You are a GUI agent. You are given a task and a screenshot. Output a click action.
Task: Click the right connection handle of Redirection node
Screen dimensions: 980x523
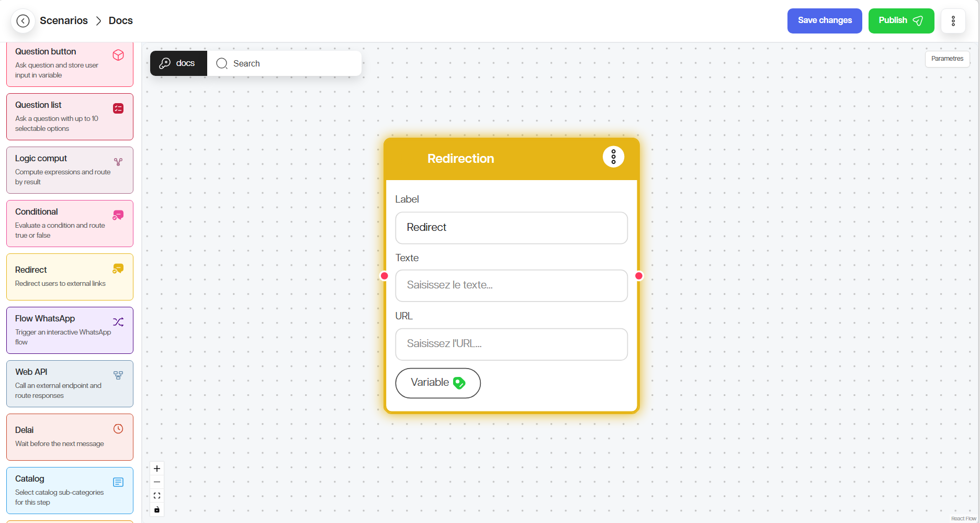tap(639, 276)
